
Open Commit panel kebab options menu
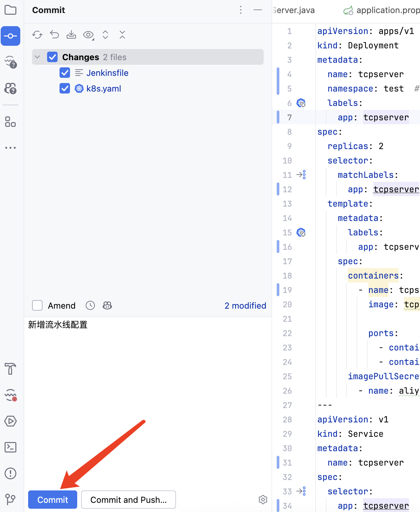pos(241,10)
